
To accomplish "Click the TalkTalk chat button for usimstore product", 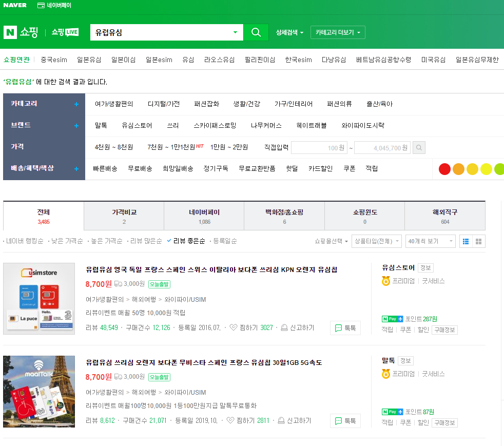I will (x=345, y=328).
